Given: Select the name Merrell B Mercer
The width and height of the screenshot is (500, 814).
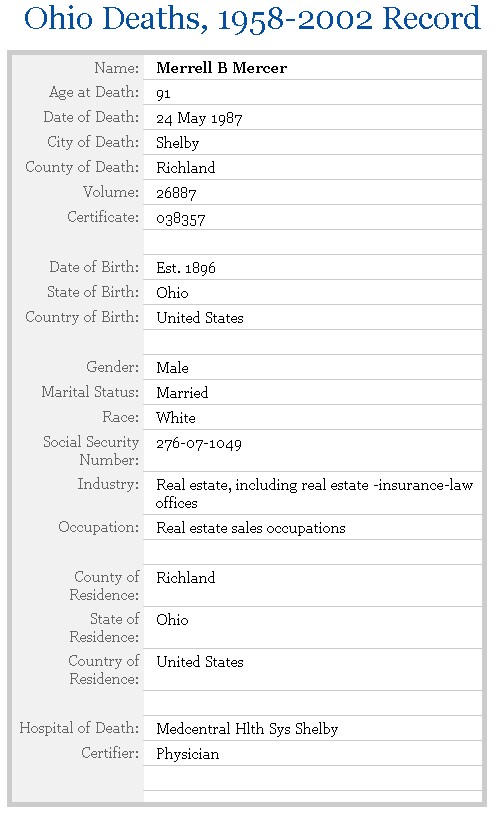Looking at the screenshot, I should pos(222,68).
